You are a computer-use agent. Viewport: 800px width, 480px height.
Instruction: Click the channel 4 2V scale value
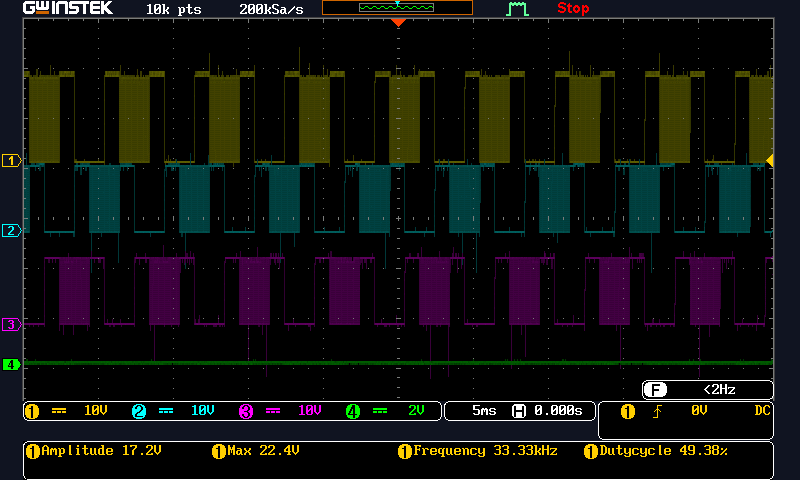416,410
